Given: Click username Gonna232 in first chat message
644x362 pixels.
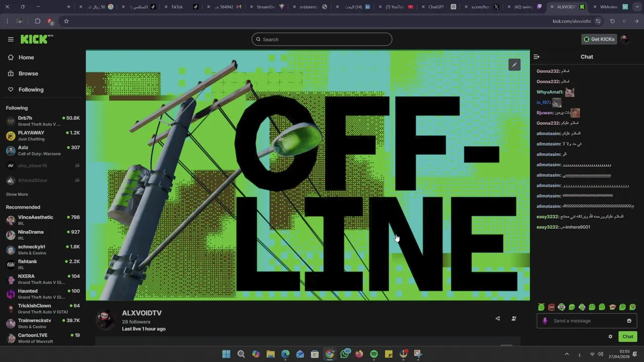Looking at the screenshot, I should click(548, 71).
